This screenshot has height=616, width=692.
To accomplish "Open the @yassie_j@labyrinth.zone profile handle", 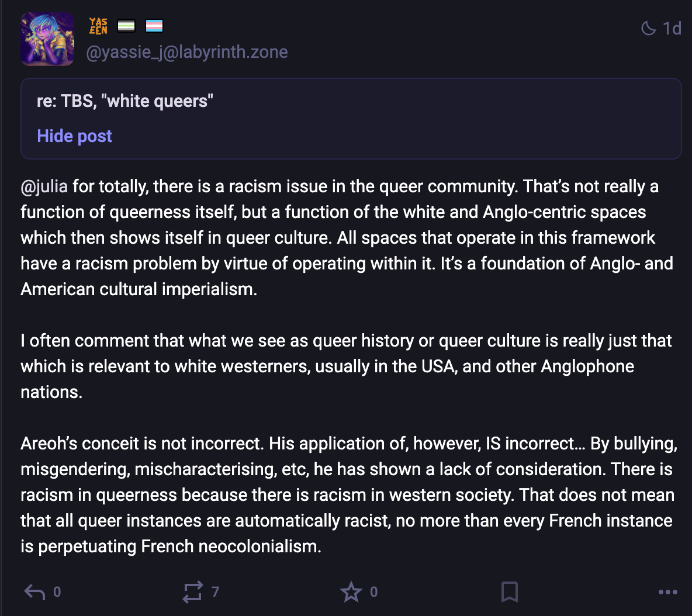I will click(186, 52).
